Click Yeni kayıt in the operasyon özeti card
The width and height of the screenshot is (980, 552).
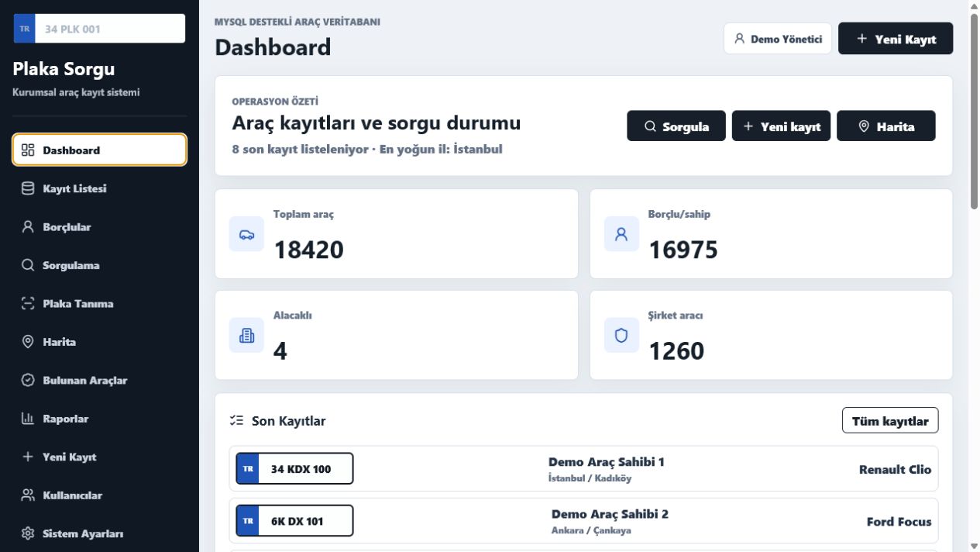(781, 126)
